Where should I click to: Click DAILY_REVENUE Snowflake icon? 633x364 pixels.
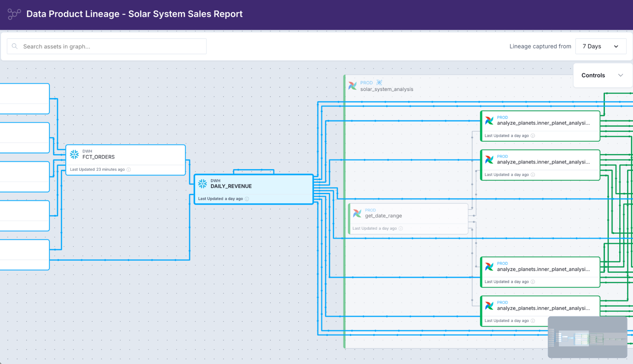203,184
